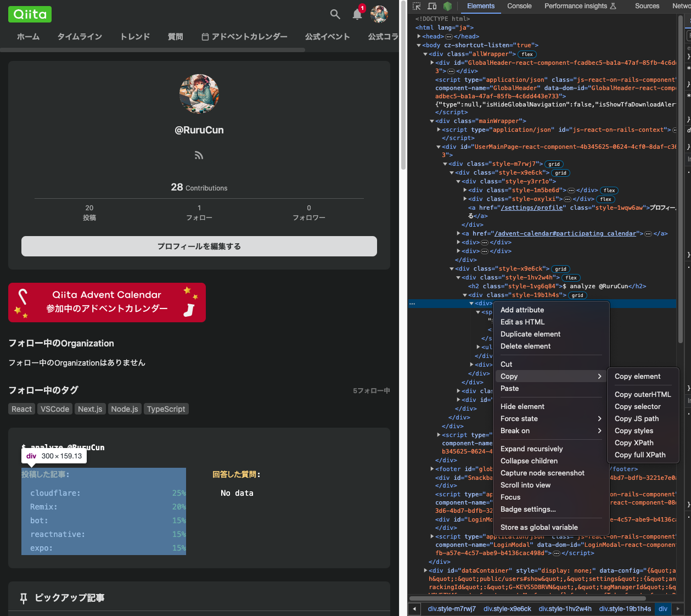Collapse the div style-m7rwj7 node
Viewport: 691px width, 616px height.
(445, 164)
